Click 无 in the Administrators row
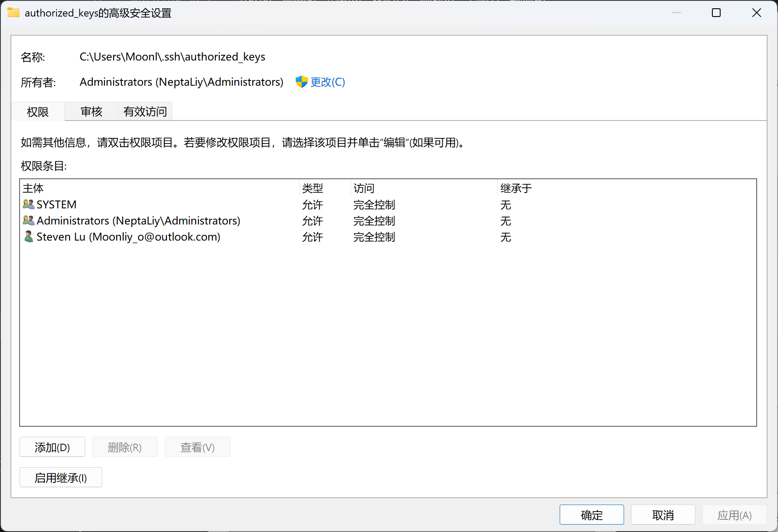 pos(506,221)
